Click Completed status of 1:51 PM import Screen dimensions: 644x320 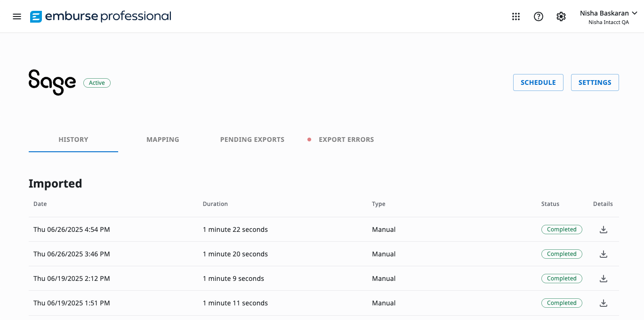coord(562,303)
